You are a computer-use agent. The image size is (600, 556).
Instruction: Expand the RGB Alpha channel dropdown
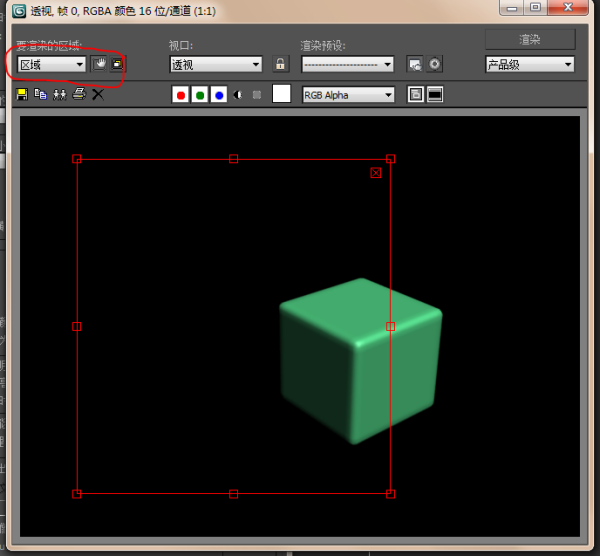[348, 95]
